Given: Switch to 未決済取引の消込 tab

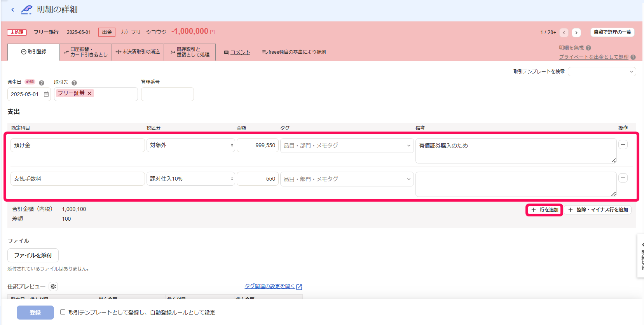Looking at the screenshot, I should tap(138, 52).
